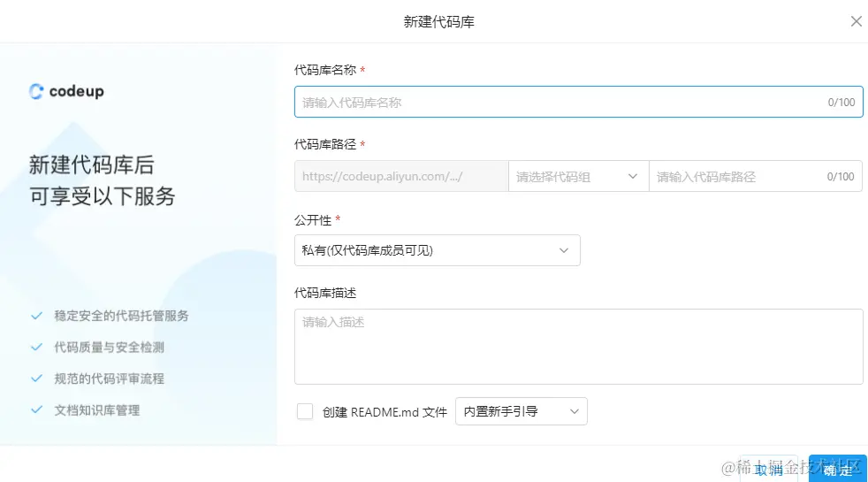Click the checkmark beside 规范的代码评审流程
This screenshot has width=868, height=482.
pos(36,379)
